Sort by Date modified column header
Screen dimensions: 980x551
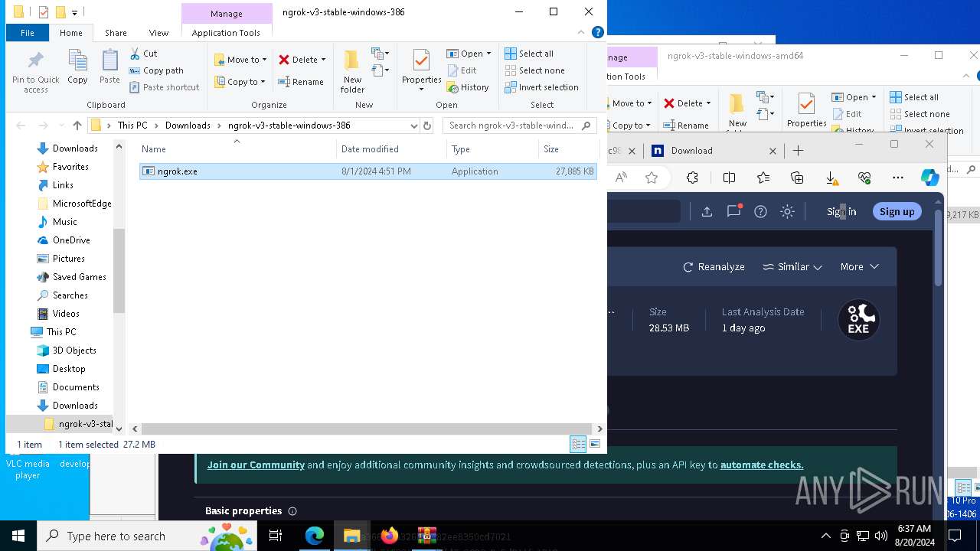click(x=391, y=149)
